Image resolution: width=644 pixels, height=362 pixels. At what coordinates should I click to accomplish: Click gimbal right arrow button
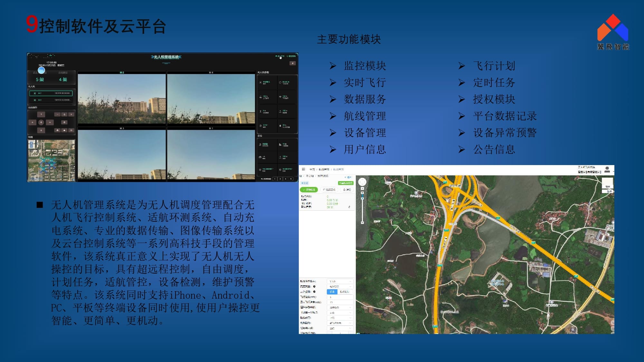(x=50, y=122)
